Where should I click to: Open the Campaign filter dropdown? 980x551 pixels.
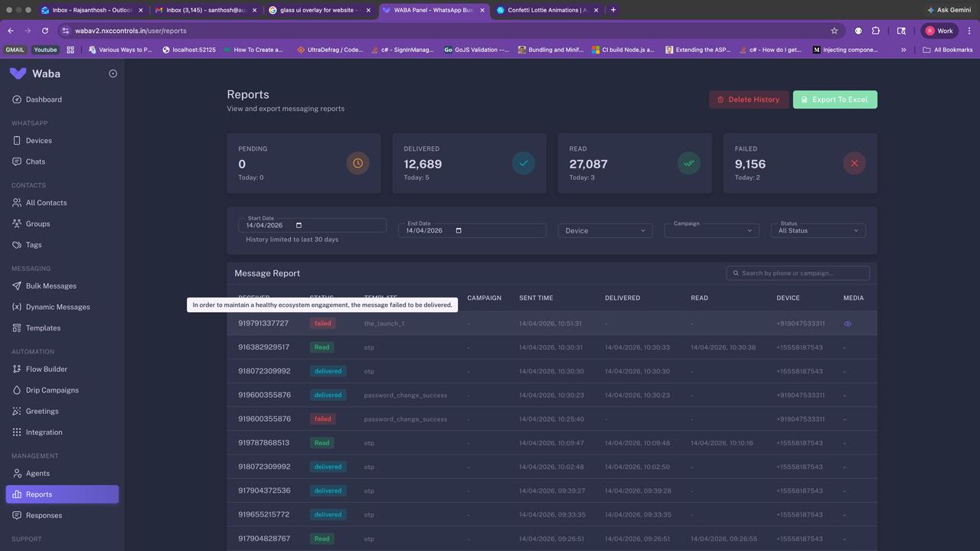(x=710, y=230)
